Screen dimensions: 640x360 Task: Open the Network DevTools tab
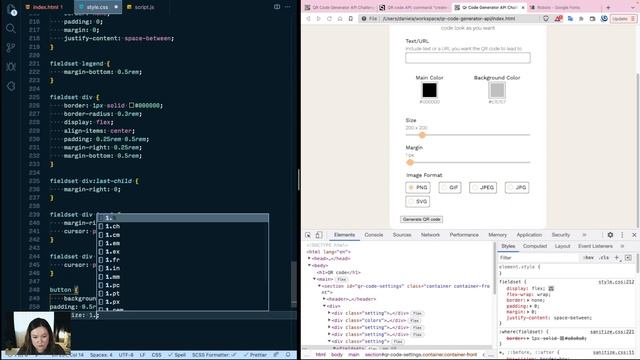click(430, 235)
